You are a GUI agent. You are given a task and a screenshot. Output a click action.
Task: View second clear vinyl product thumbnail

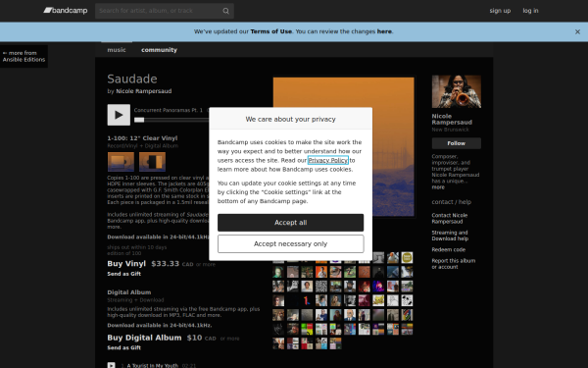pyautogui.click(x=152, y=162)
